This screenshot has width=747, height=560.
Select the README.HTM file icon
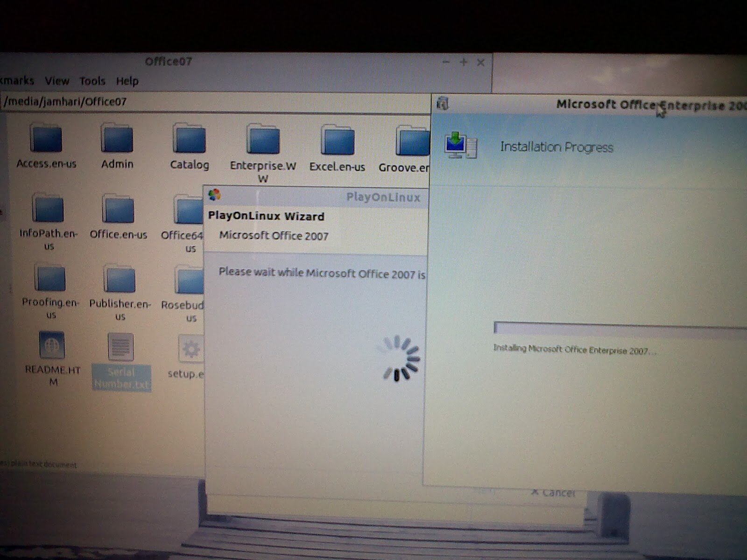[51, 345]
